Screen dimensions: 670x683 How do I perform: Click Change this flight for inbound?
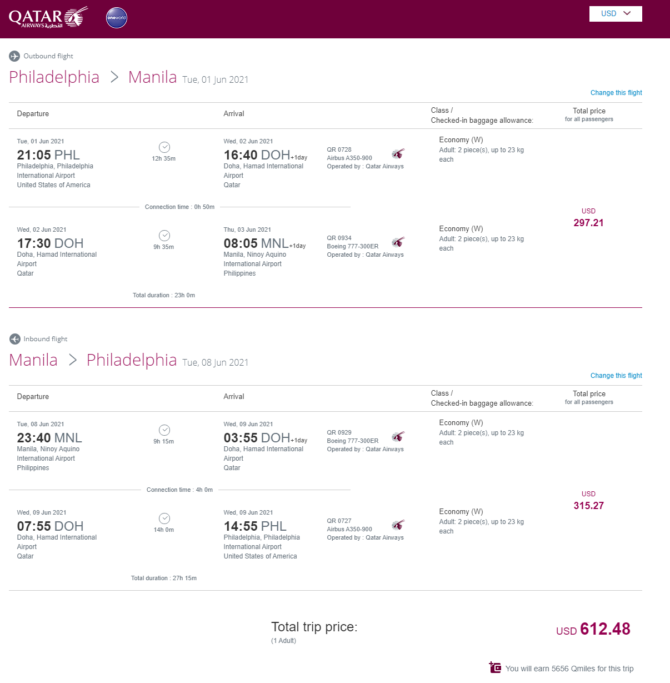click(x=616, y=375)
